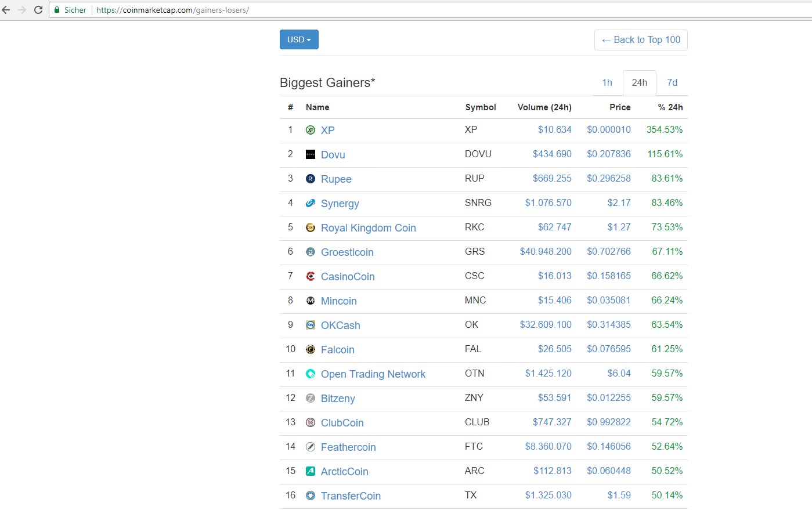
Task: Click the ArcticCoin logo icon
Action: click(x=311, y=471)
